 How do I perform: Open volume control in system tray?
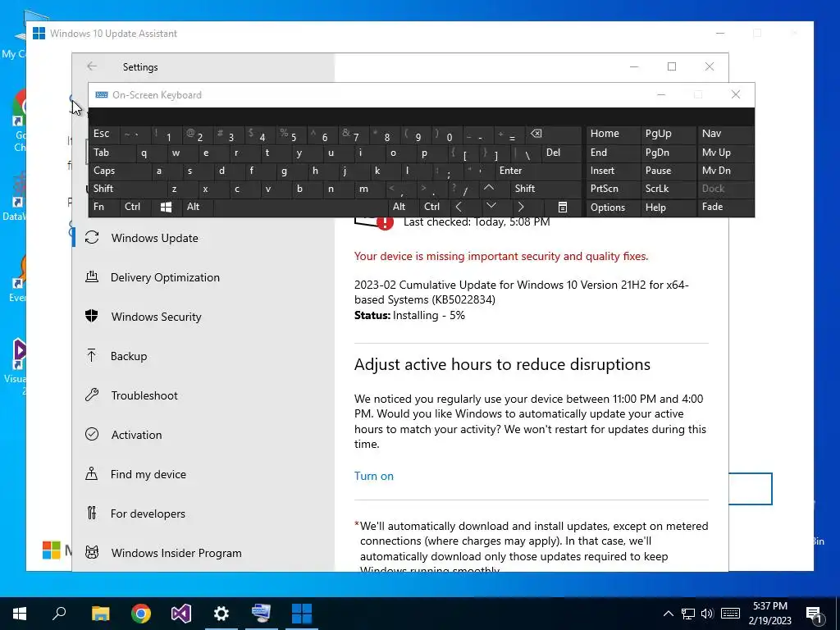click(x=707, y=614)
